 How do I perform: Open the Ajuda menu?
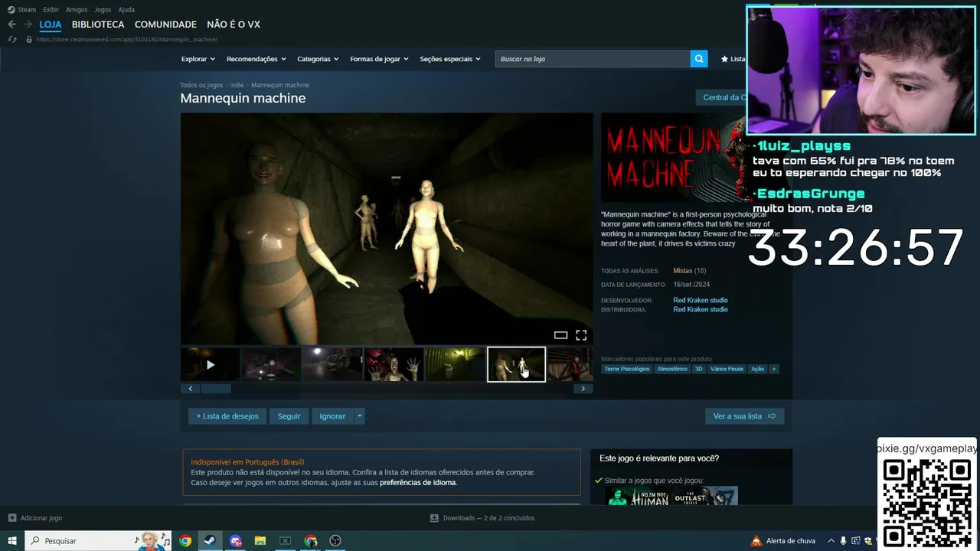click(x=126, y=10)
